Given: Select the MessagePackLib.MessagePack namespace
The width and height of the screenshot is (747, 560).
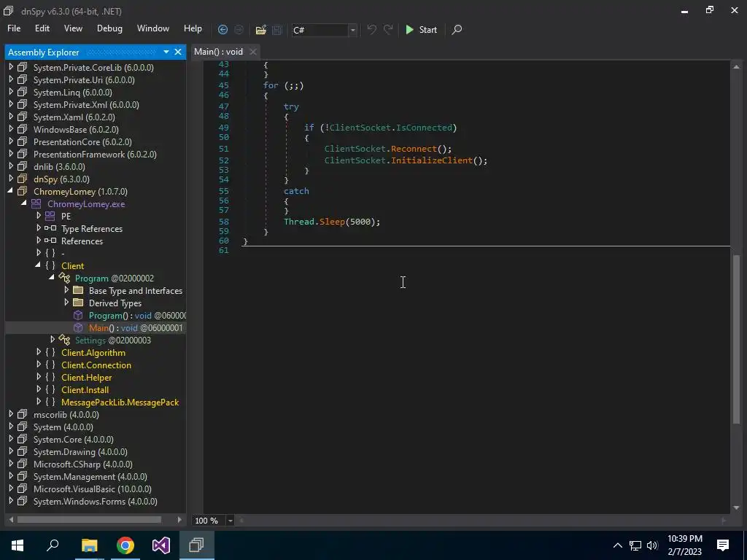Looking at the screenshot, I should (x=120, y=402).
